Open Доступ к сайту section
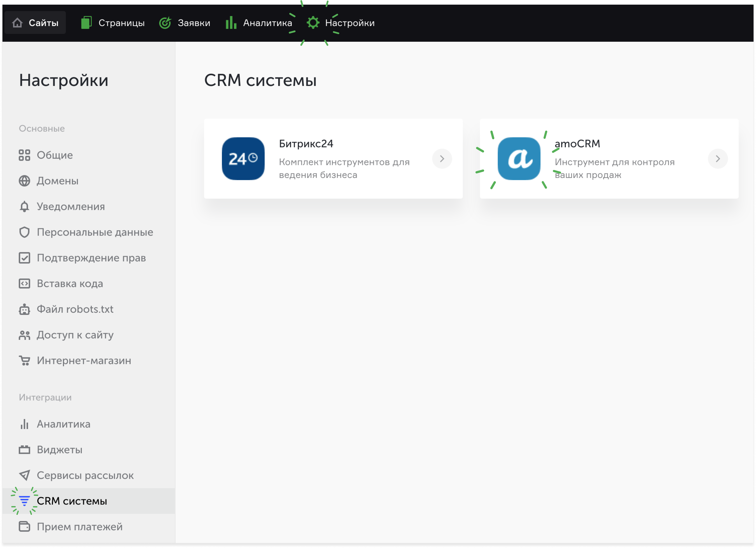This screenshot has height=548, width=756. pyautogui.click(x=89, y=335)
